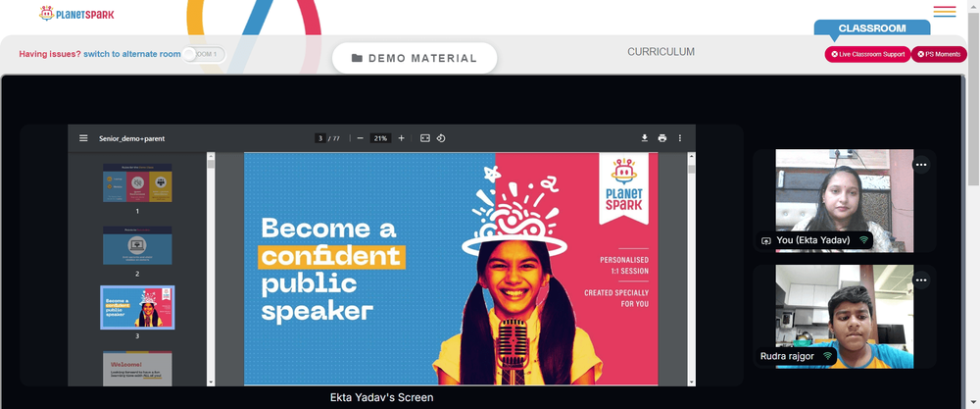Select page 2 thumbnail
Screen dimensions: 980x409
click(137, 245)
